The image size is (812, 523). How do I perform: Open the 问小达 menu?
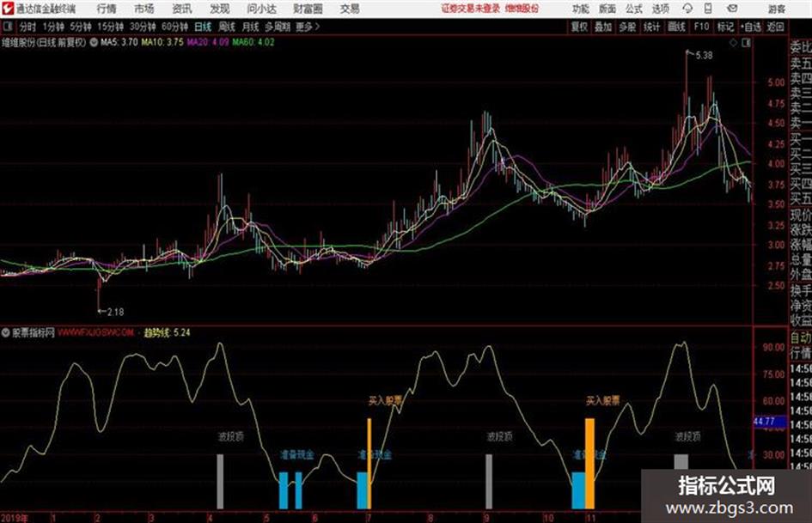[261, 9]
